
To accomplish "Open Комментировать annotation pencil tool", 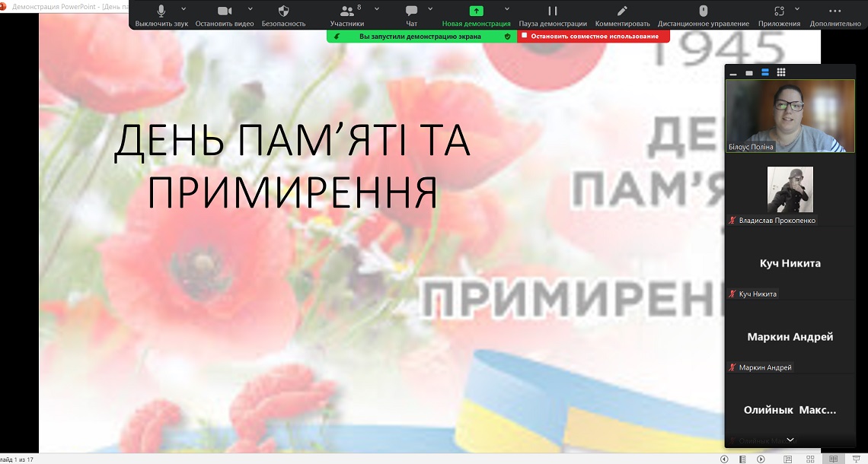I will pyautogui.click(x=622, y=15).
